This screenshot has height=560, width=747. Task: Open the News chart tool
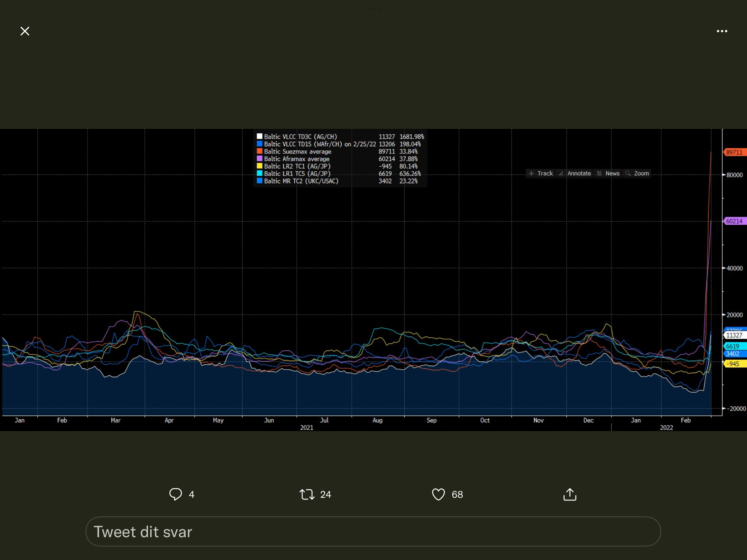point(608,173)
